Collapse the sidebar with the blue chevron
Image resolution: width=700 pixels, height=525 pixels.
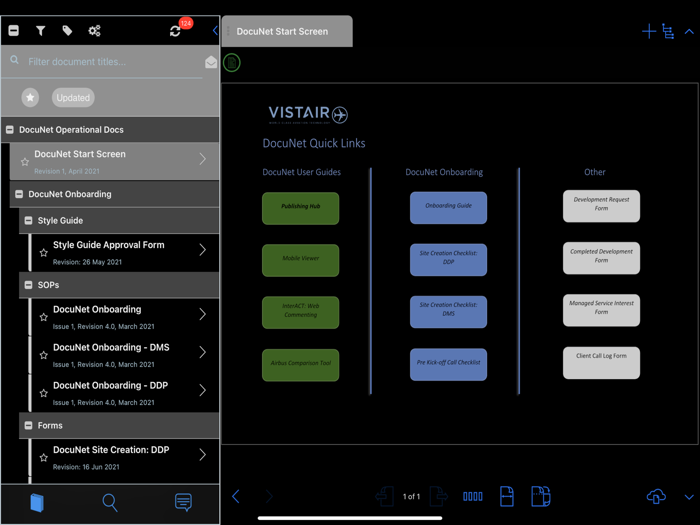(x=215, y=30)
